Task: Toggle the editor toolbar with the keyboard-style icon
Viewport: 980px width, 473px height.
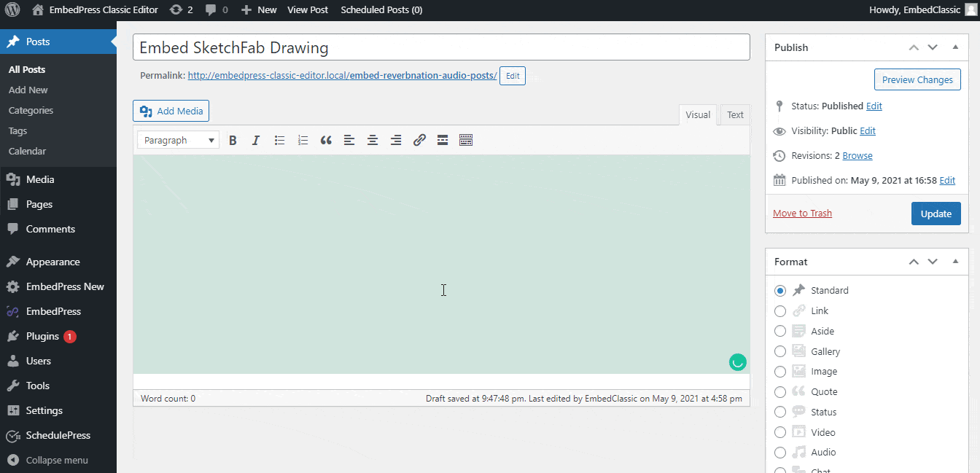Action: [x=466, y=141]
